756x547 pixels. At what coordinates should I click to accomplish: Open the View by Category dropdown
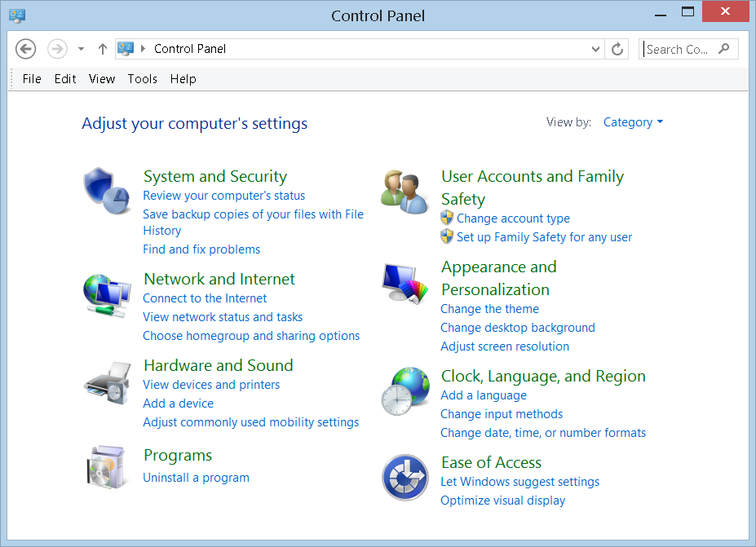tap(633, 122)
